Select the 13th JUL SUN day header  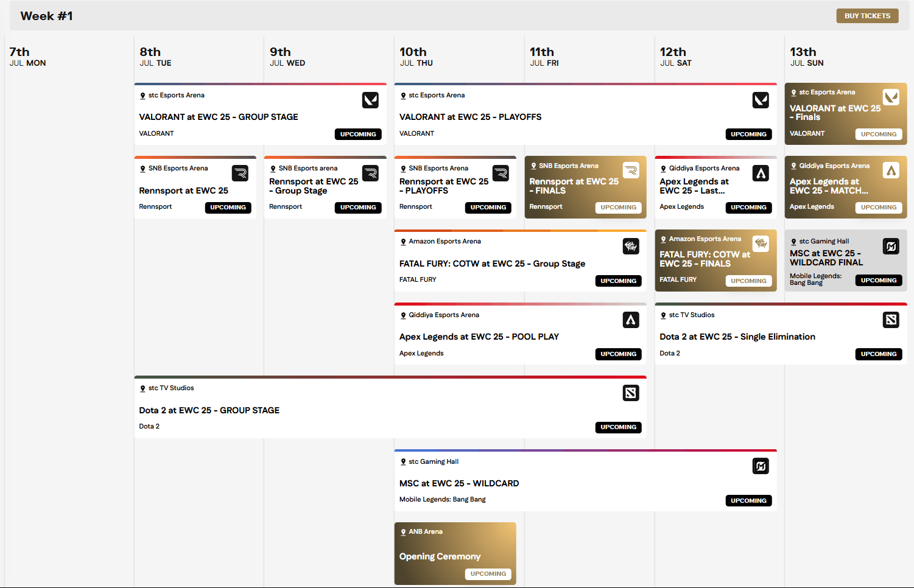click(x=807, y=57)
